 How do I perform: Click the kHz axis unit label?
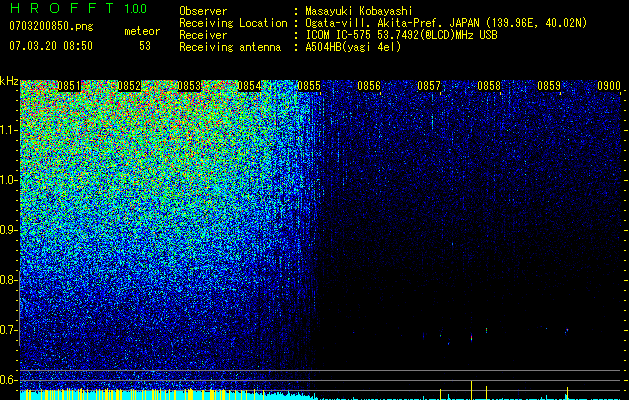tap(9, 81)
